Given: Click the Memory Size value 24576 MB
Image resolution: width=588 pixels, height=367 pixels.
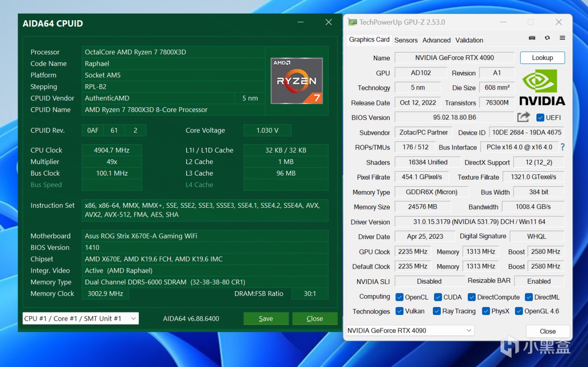Looking at the screenshot, I should pos(422,207).
